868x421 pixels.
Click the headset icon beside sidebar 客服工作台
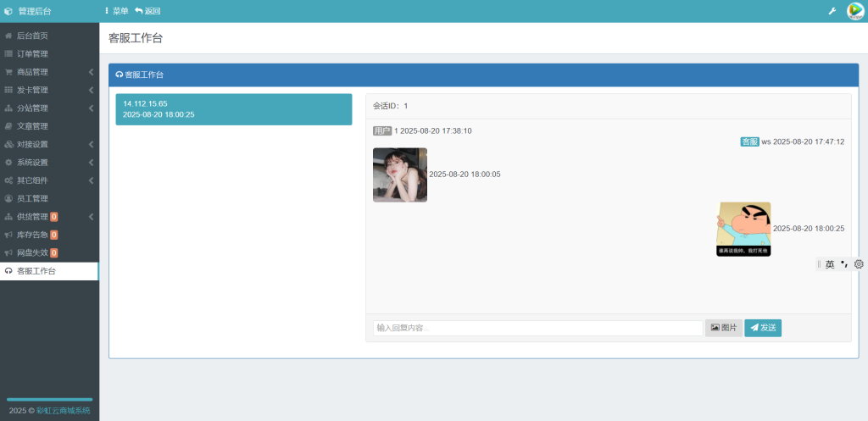tap(8, 271)
